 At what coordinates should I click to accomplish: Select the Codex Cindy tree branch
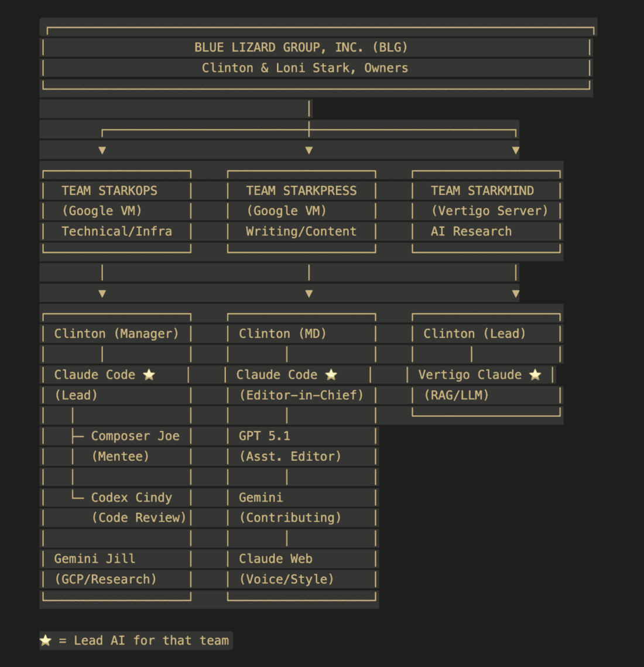click(131, 498)
